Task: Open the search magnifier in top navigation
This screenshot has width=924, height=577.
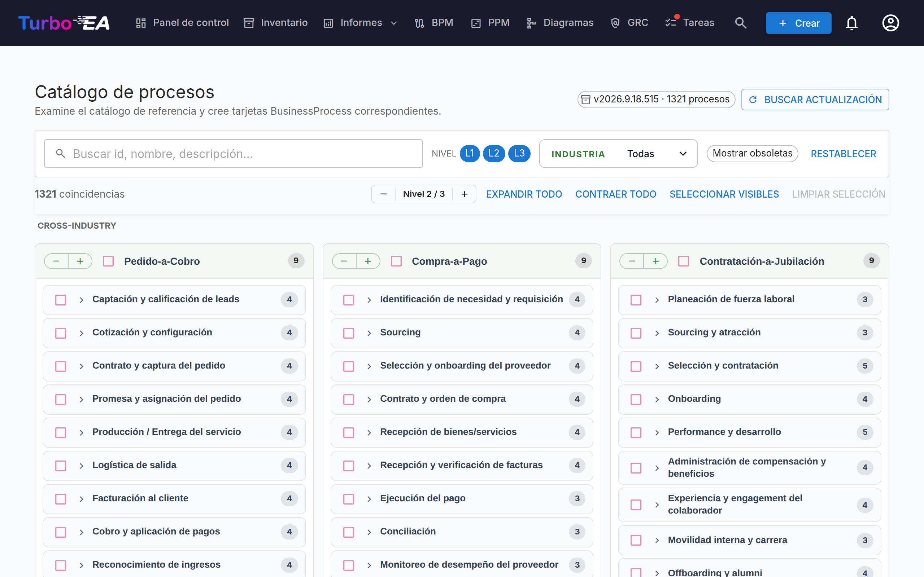Action: [x=740, y=23]
